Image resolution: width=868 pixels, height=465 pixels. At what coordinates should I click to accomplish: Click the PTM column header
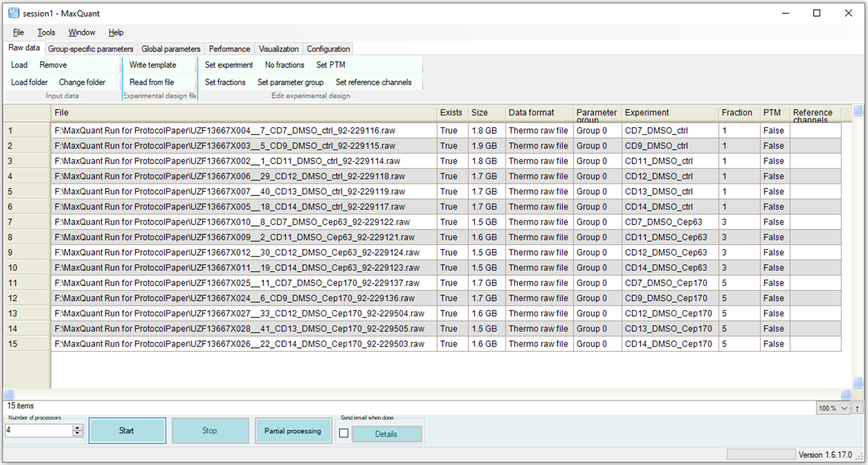click(775, 113)
